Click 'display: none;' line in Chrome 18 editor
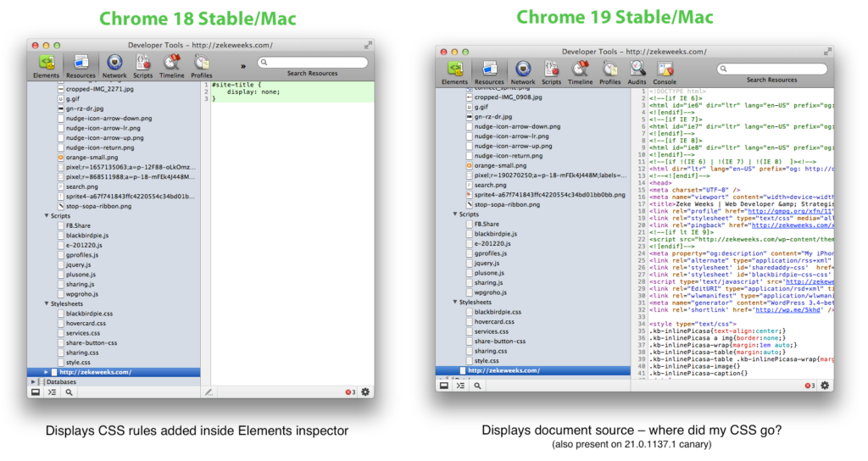 coord(253,92)
